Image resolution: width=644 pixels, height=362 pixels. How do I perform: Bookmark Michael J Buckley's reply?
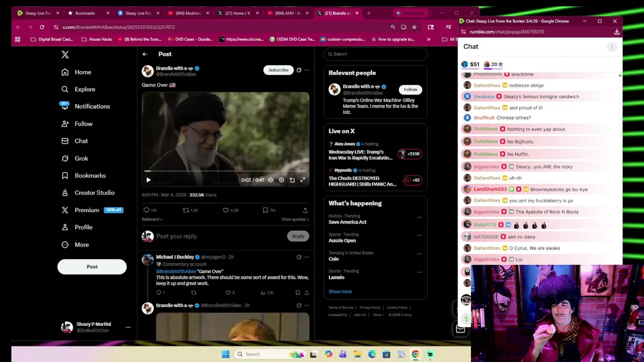(x=297, y=293)
